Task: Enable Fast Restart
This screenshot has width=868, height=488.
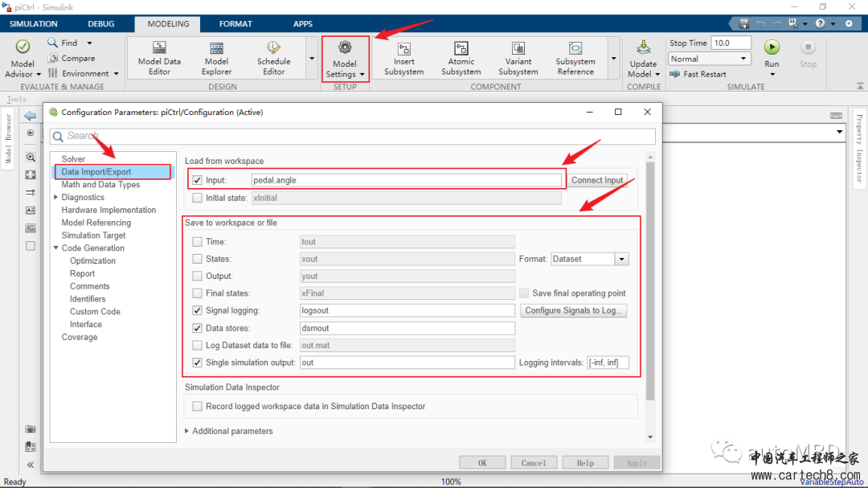Action: pyautogui.click(x=698, y=74)
